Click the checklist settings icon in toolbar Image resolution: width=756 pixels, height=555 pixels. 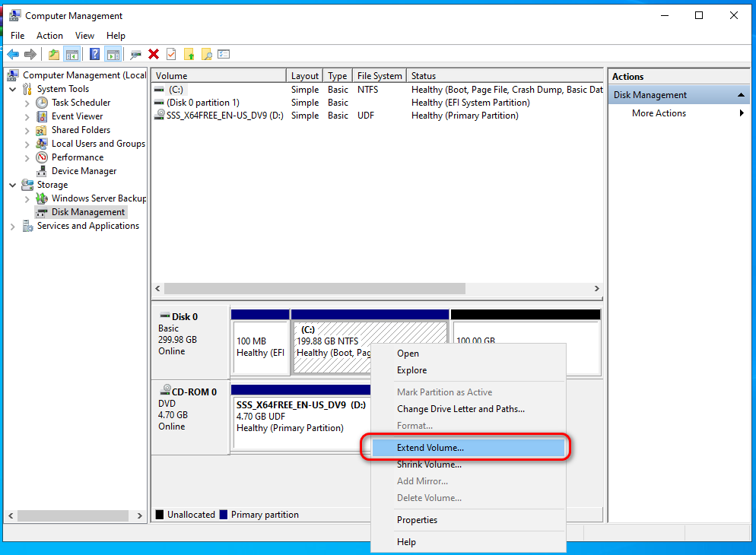[224, 54]
